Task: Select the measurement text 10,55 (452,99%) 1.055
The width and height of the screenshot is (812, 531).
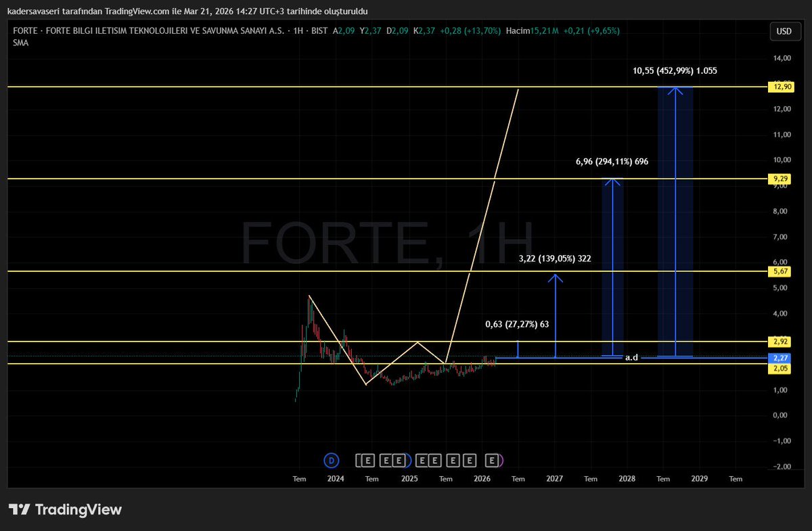Action: coord(675,70)
